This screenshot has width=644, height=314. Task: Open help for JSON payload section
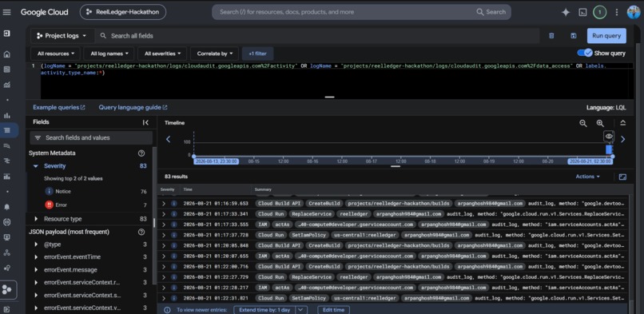pos(141,232)
